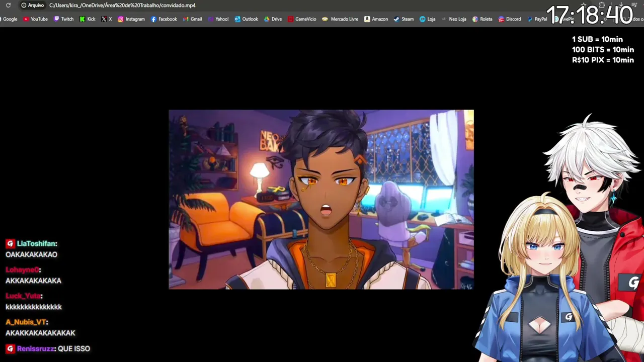Open the browser extensions puzzle icon
This screenshot has width=644, height=362.
602,5
